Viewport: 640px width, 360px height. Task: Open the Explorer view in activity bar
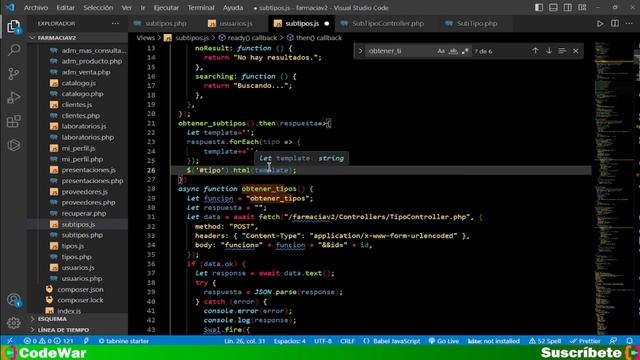[13, 27]
